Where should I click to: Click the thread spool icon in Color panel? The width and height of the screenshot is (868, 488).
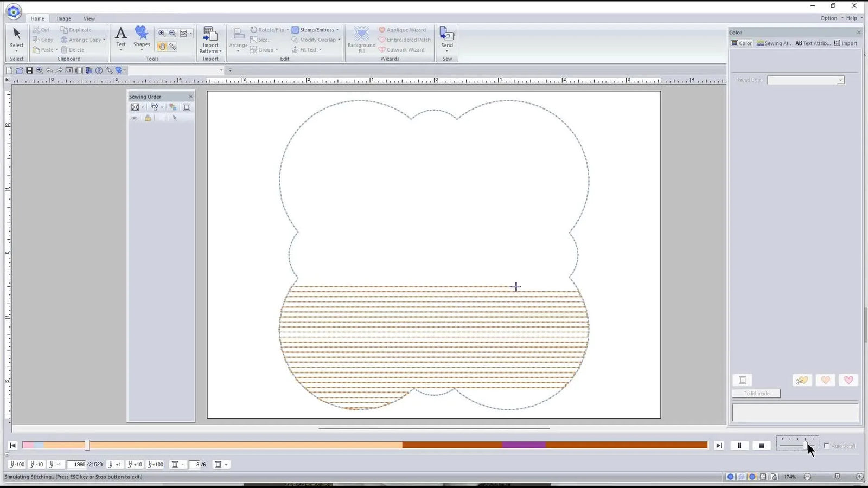tap(743, 380)
